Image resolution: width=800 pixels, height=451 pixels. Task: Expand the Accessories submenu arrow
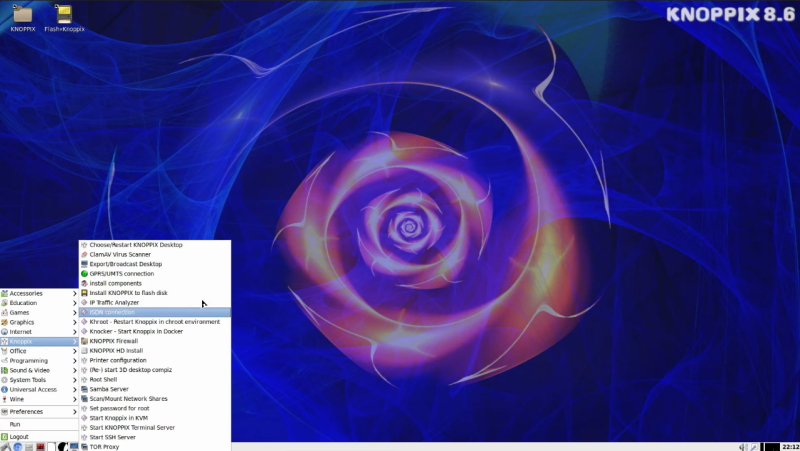point(74,293)
